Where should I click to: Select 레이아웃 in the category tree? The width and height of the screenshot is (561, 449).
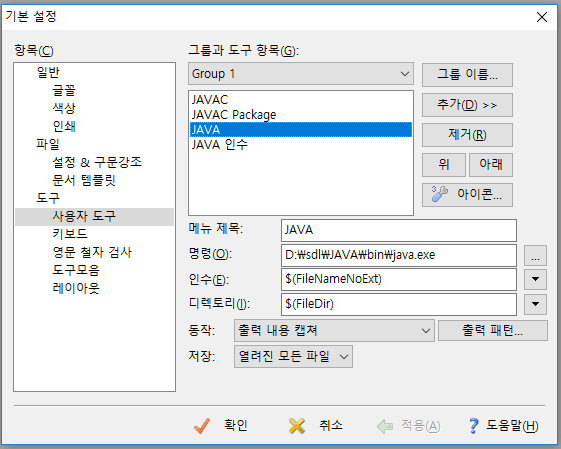pos(76,288)
